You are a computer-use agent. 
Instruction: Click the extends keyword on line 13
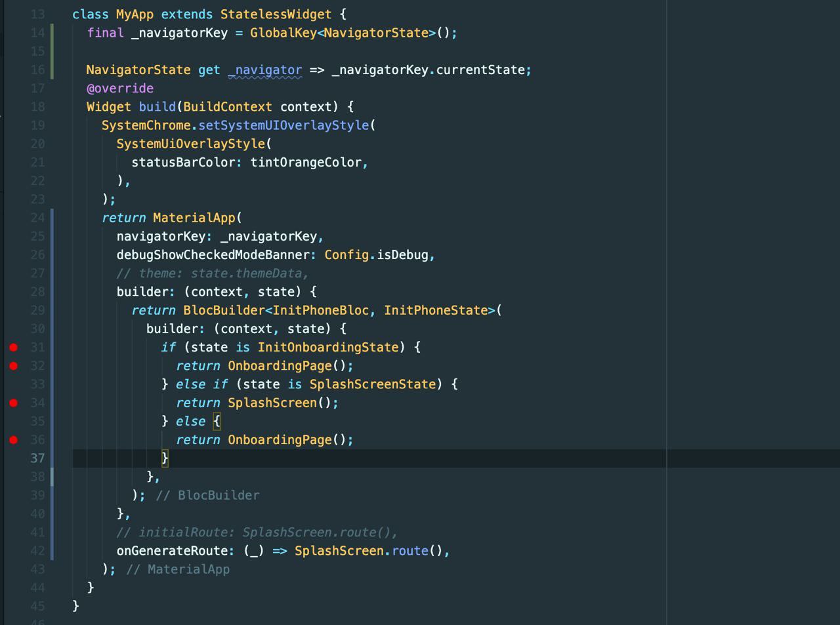187,14
